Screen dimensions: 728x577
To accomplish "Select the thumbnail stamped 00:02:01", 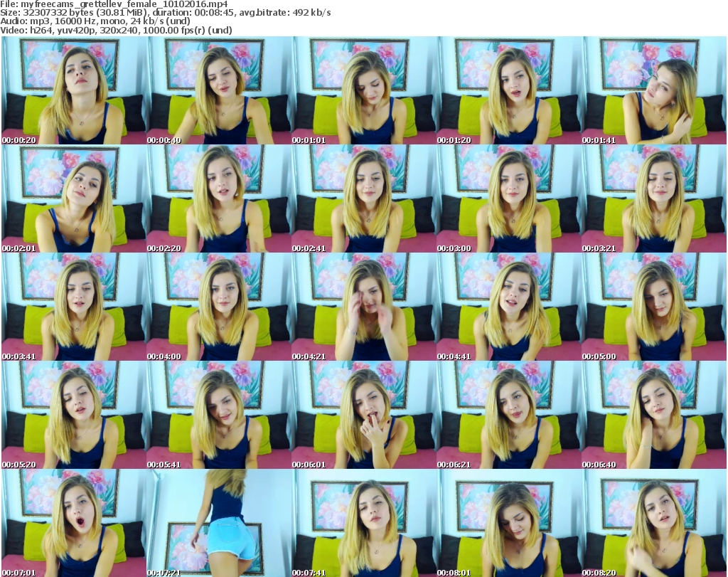I will pyautogui.click(x=73, y=198).
